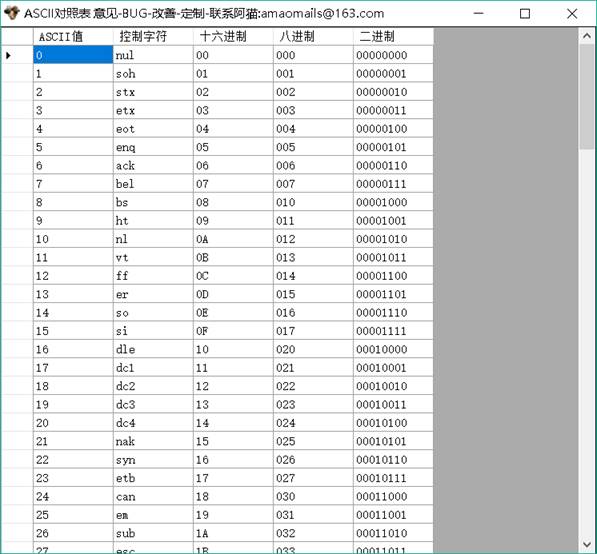Select the bel control character cell
Screen dimensions: 597x554
pos(153,184)
